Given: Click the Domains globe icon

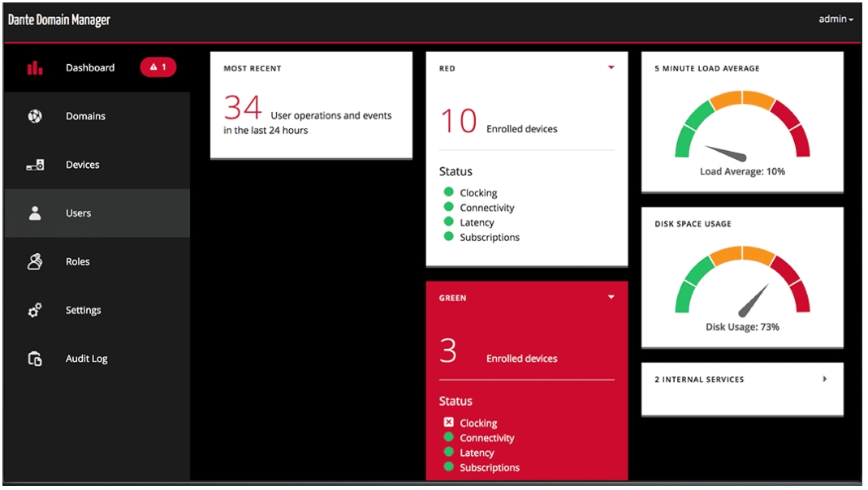Looking at the screenshot, I should [x=35, y=116].
